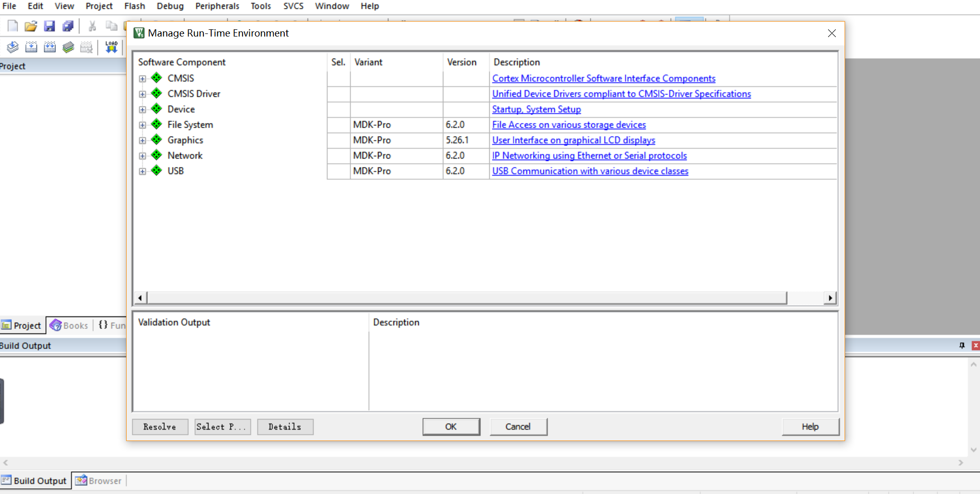The image size is (980, 494).
Task: Click the New file icon
Action: pos(12,26)
